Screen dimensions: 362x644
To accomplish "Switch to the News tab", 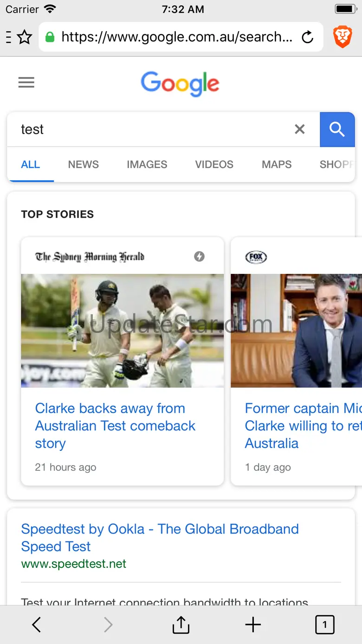I will 84,164.
